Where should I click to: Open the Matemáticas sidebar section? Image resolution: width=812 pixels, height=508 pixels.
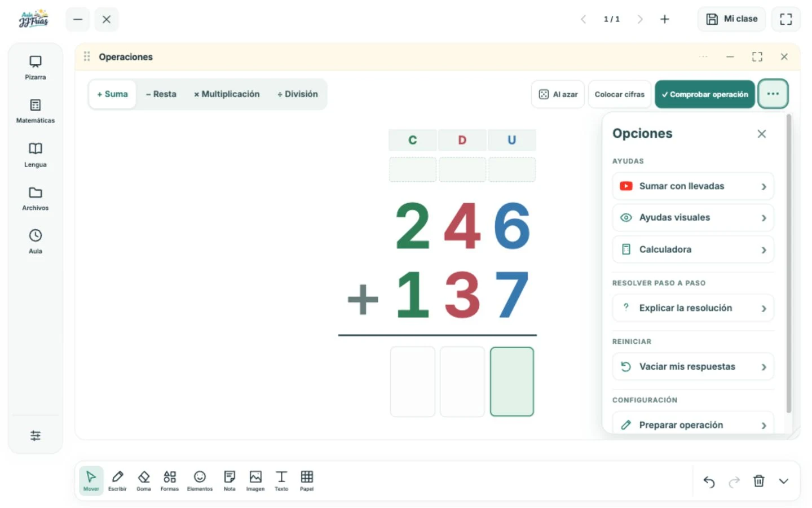point(35,111)
